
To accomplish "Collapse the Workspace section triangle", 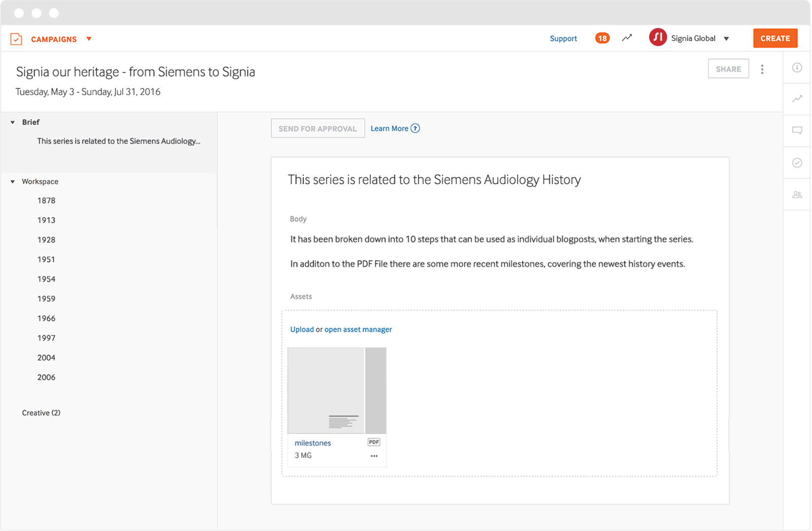I will pos(13,182).
